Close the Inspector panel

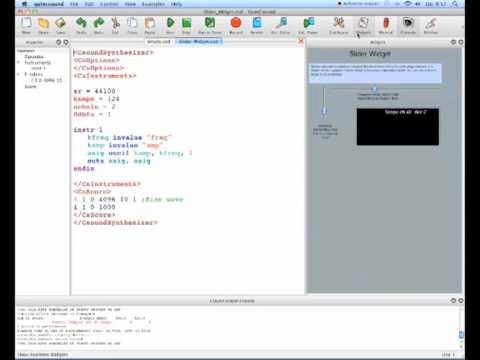[x=66, y=42]
